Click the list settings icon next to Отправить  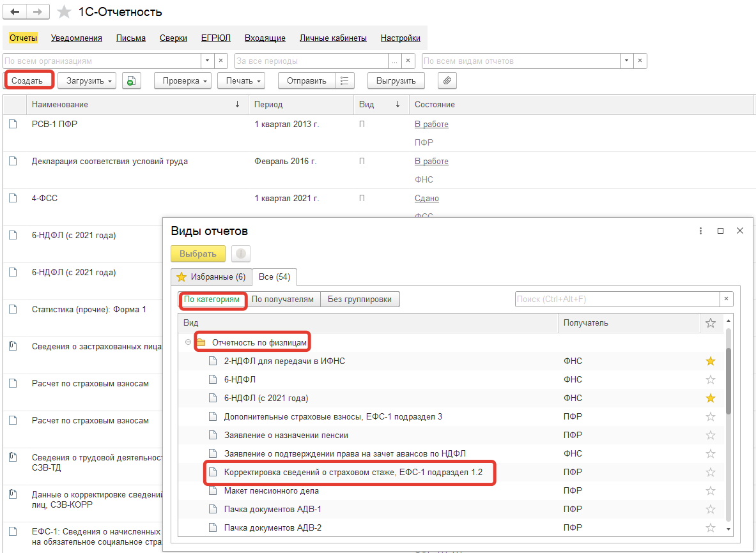pos(344,80)
